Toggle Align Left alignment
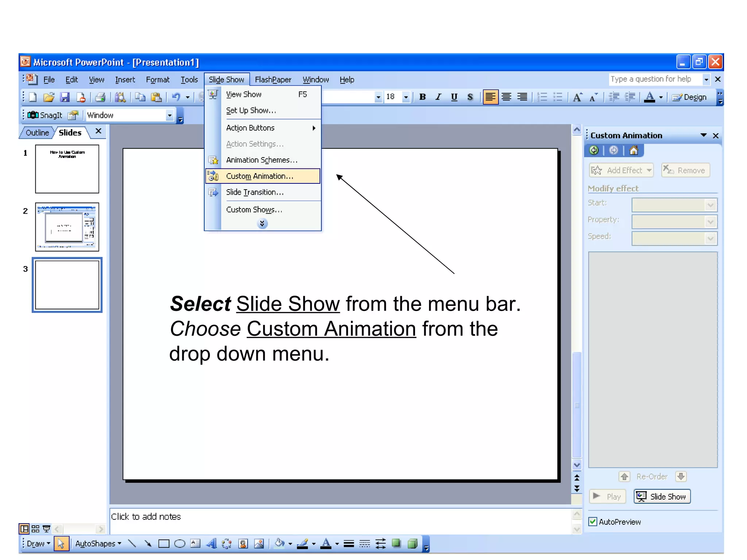 491,97
